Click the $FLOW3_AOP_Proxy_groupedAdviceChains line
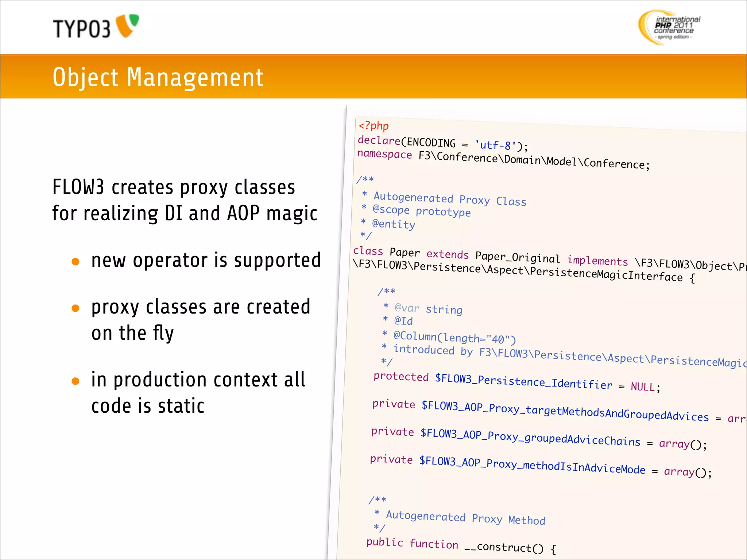 click(539, 438)
